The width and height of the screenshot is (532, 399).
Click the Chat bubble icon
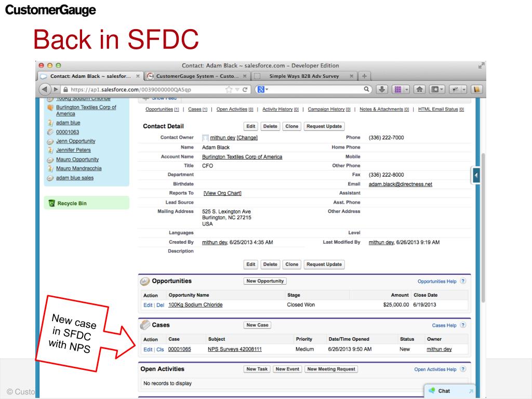[x=432, y=391]
